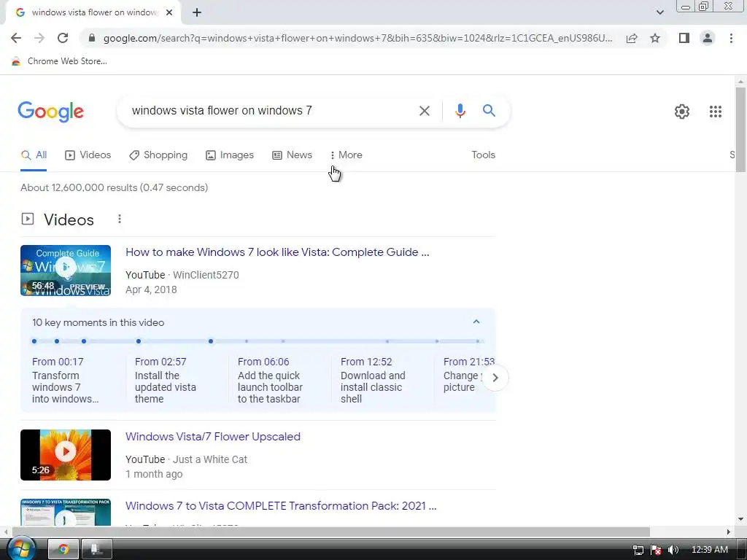
Task: Open Chrome Web Store bookmark
Action: [59, 61]
